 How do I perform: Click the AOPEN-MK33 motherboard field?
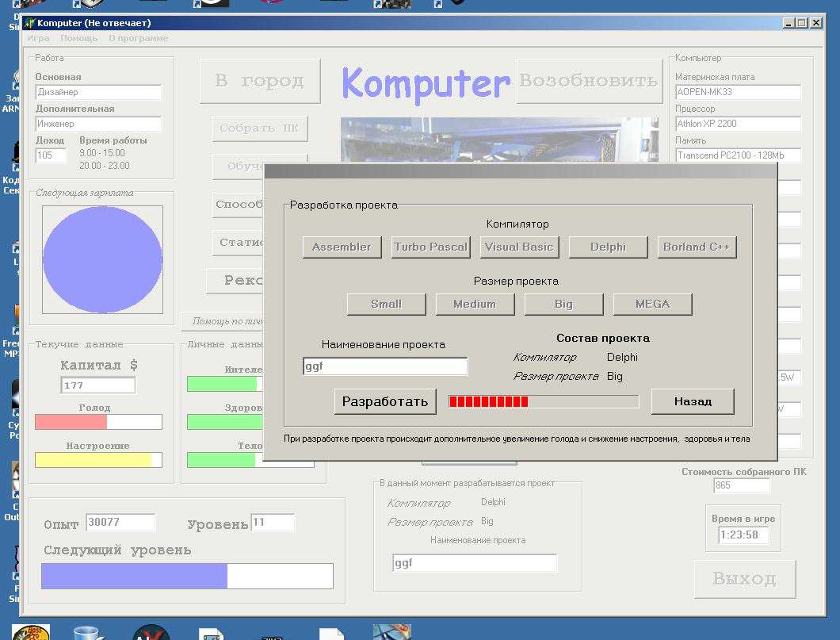coord(738,92)
